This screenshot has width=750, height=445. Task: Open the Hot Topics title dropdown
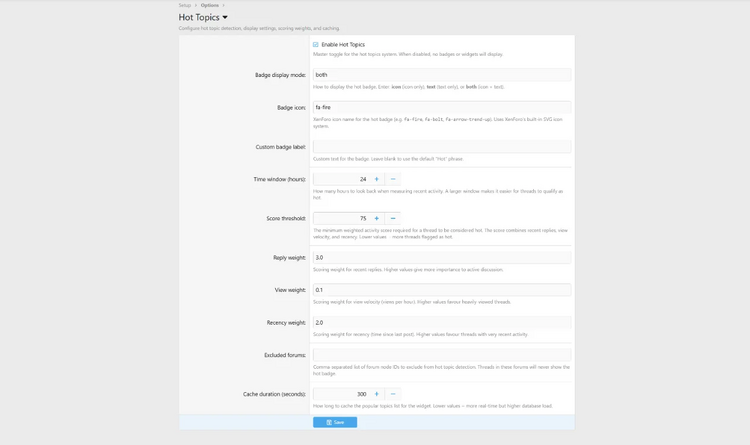(x=225, y=17)
